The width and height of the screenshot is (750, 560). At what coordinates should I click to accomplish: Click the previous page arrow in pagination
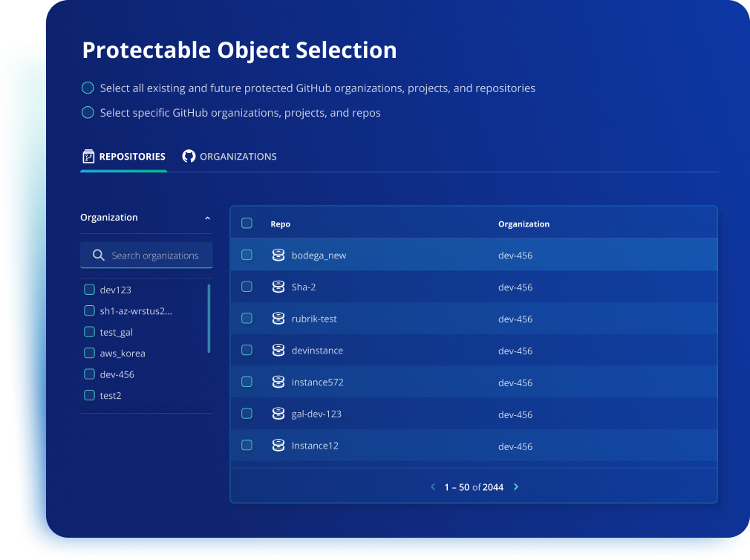(433, 487)
